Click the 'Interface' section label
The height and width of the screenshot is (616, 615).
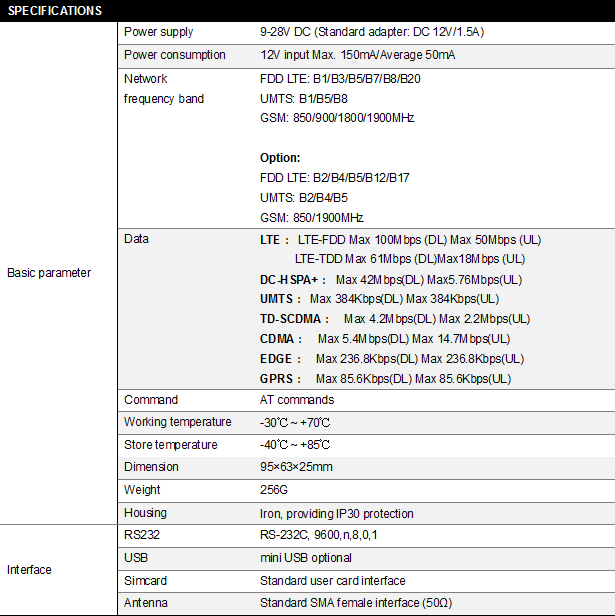click(29, 570)
